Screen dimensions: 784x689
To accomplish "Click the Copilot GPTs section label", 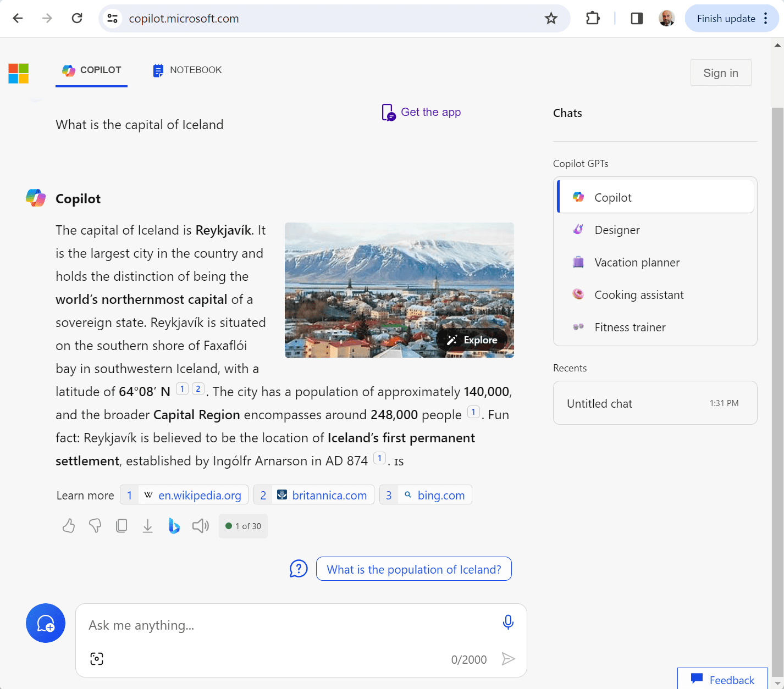I will coord(581,164).
